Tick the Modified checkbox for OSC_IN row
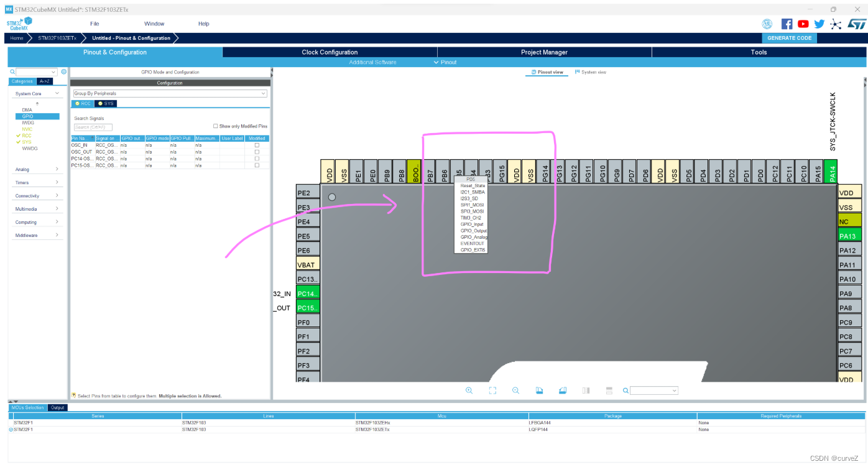 pyautogui.click(x=257, y=145)
